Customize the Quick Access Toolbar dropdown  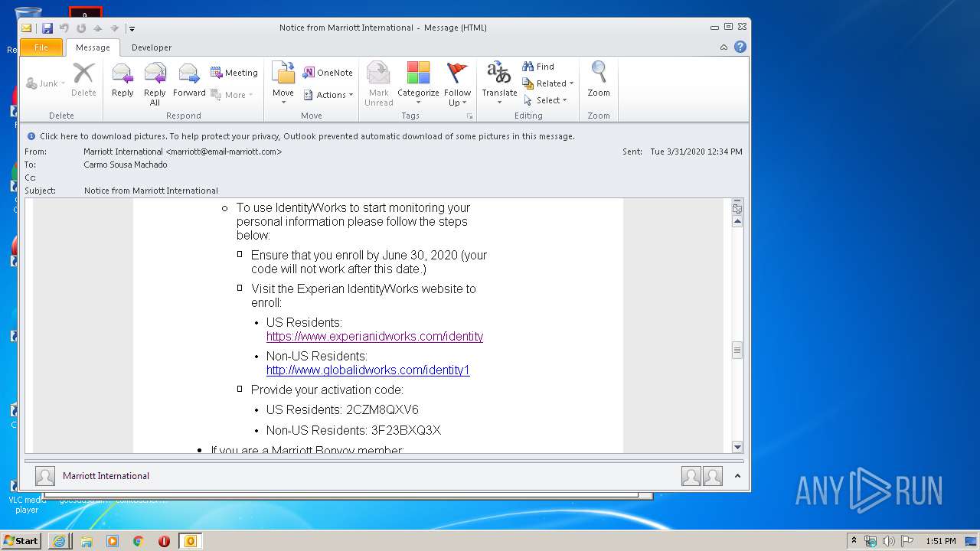pyautogui.click(x=132, y=28)
